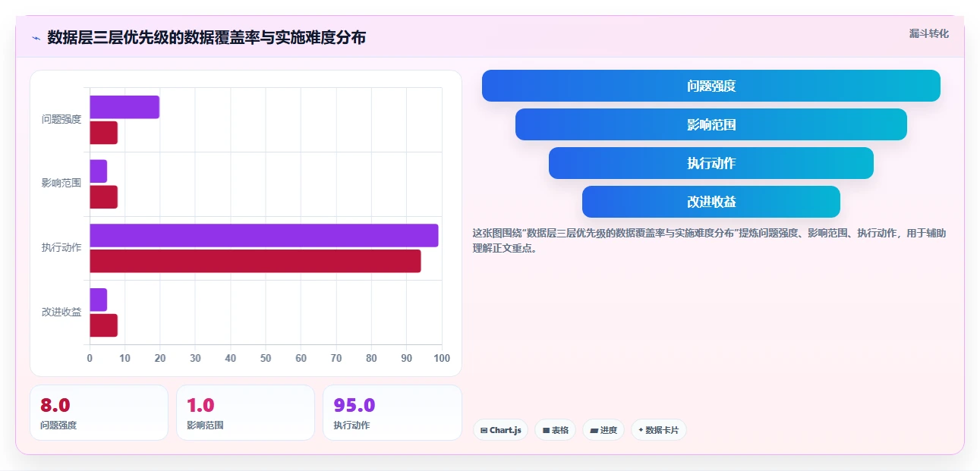Viewport: 980px width, 471px height.
Task: Click the 数据卡片 tag chip
Action: tap(659, 430)
